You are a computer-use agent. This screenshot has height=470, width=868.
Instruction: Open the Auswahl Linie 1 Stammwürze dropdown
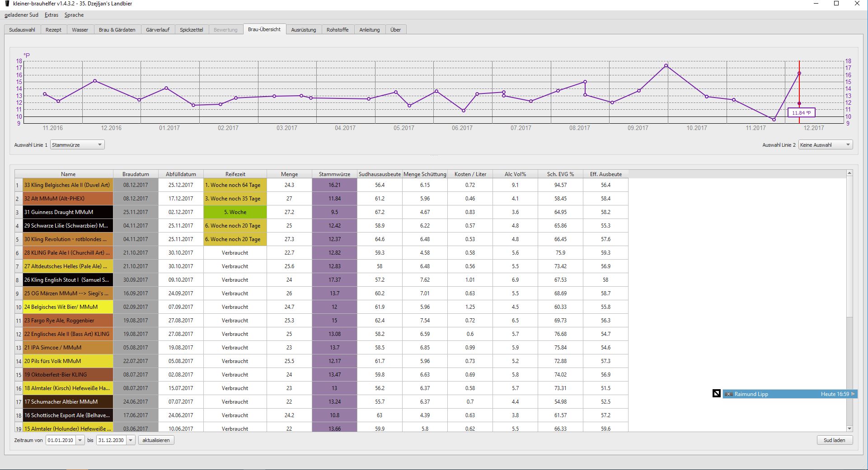coord(77,145)
